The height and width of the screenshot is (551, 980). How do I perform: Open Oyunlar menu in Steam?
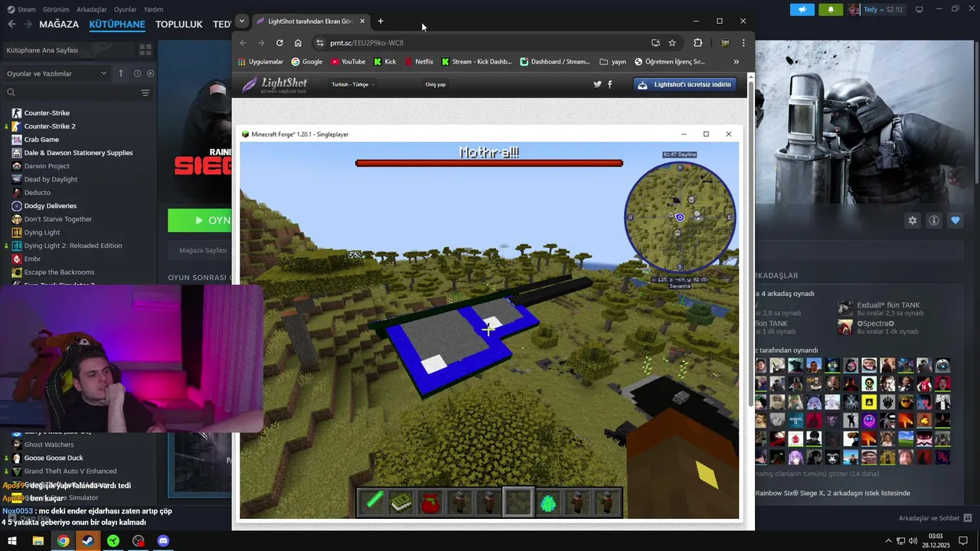[x=126, y=9]
